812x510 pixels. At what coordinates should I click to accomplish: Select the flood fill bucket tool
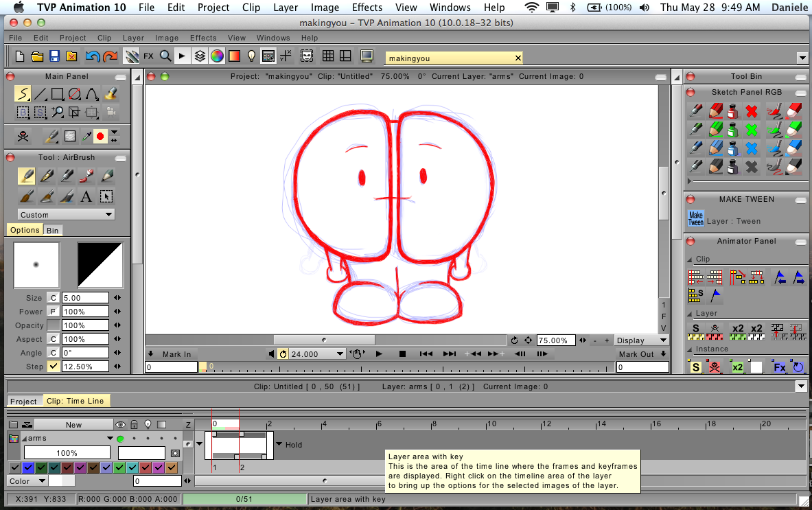[111, 94]
